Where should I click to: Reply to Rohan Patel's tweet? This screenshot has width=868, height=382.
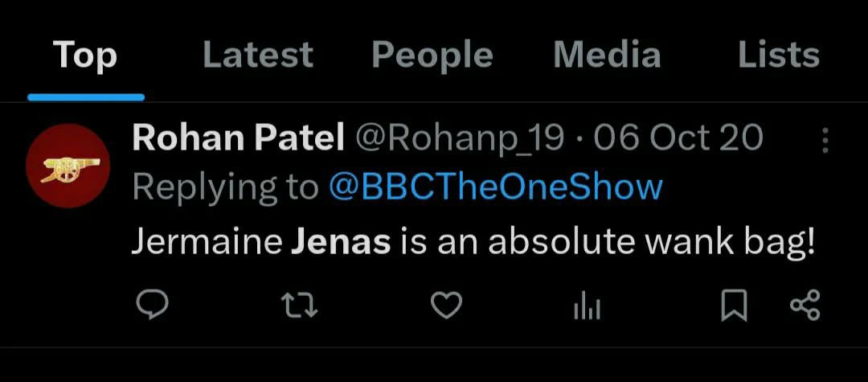point(151,306)
